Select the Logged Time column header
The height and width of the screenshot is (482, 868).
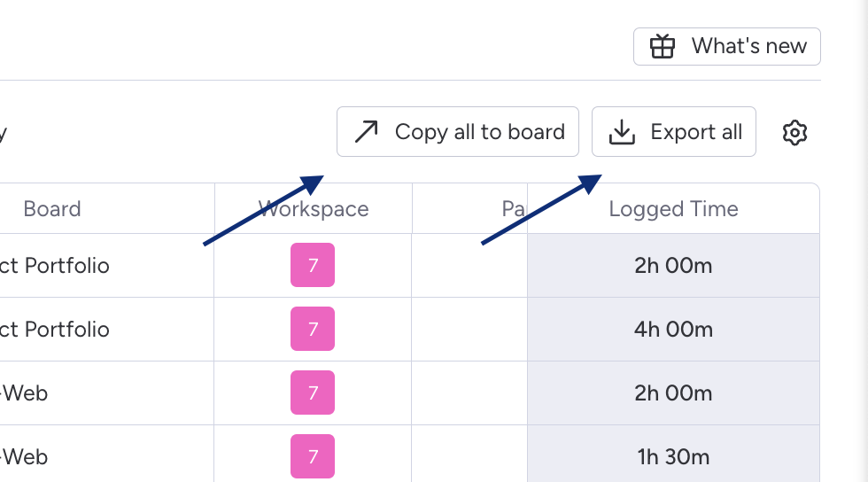click(x=673, y=209)
